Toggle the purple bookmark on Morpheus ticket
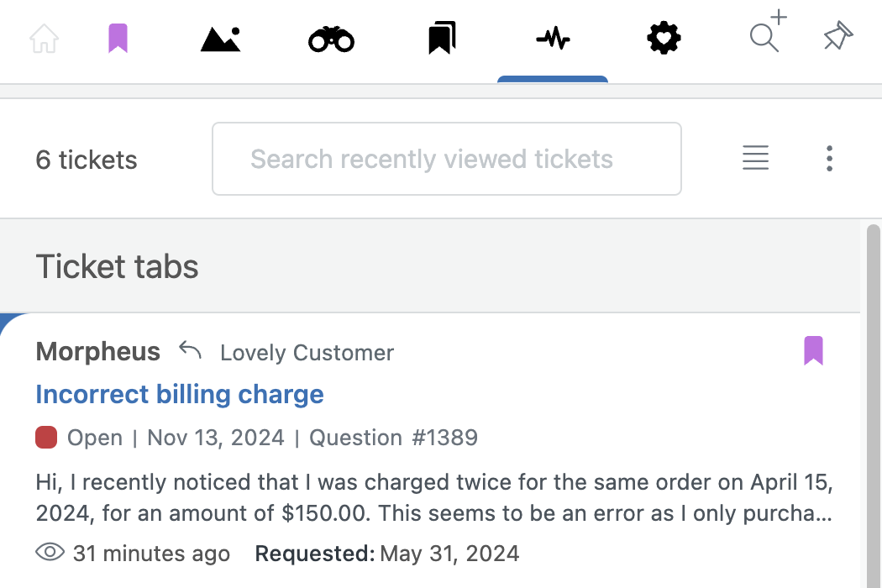The width and height of the screenshot is (882, 588). [x=813, y=350]
